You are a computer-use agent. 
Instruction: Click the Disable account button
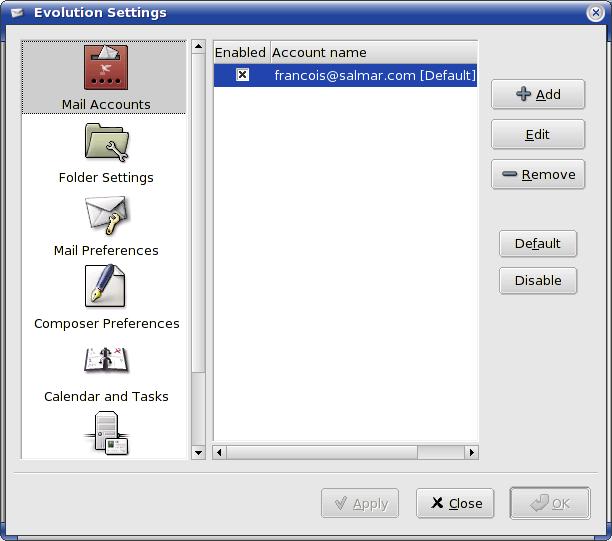click(538, 280)
